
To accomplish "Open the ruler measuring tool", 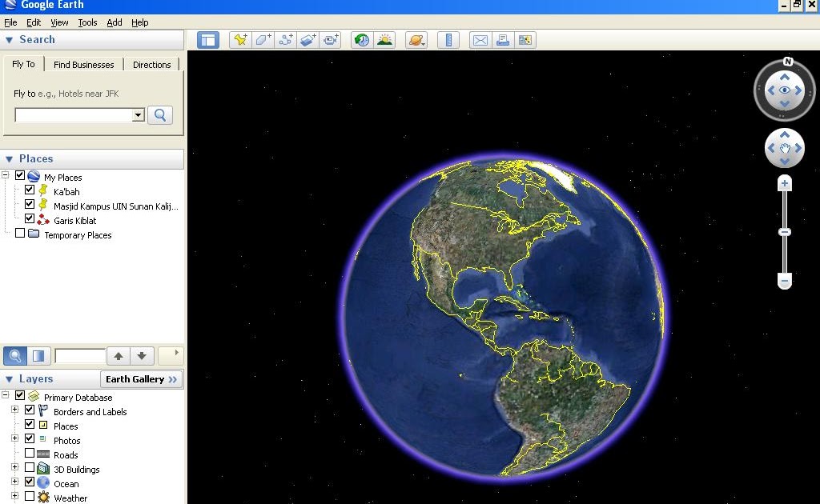I will point(448,40).
